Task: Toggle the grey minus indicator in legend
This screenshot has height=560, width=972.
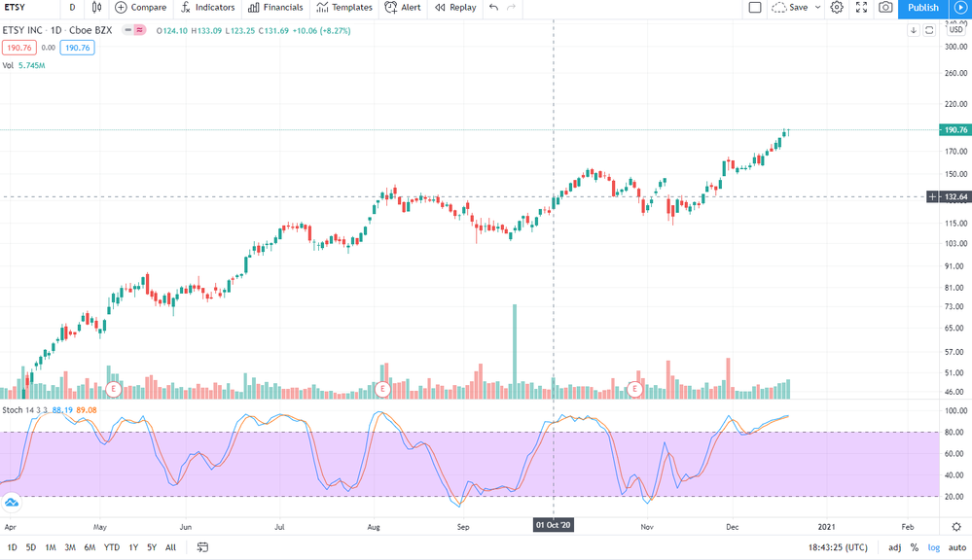Action: tap(127, 30)
